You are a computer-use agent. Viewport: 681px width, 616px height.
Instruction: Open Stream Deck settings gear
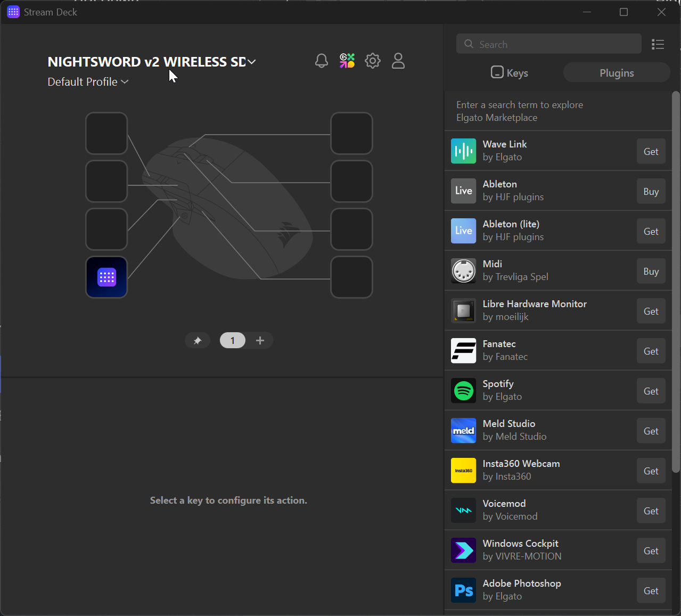(x=373, y=61)
